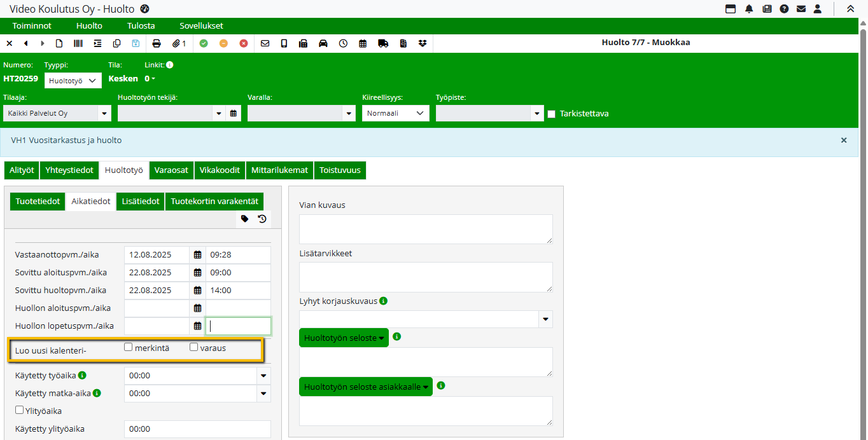Click the green checkmark status icon
The image size is (868, 440).
(x=204, y=43)
